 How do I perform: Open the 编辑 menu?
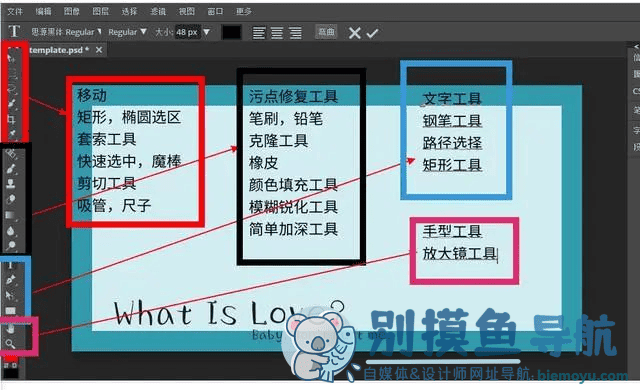pyautogui.click(x=43, y=11)
